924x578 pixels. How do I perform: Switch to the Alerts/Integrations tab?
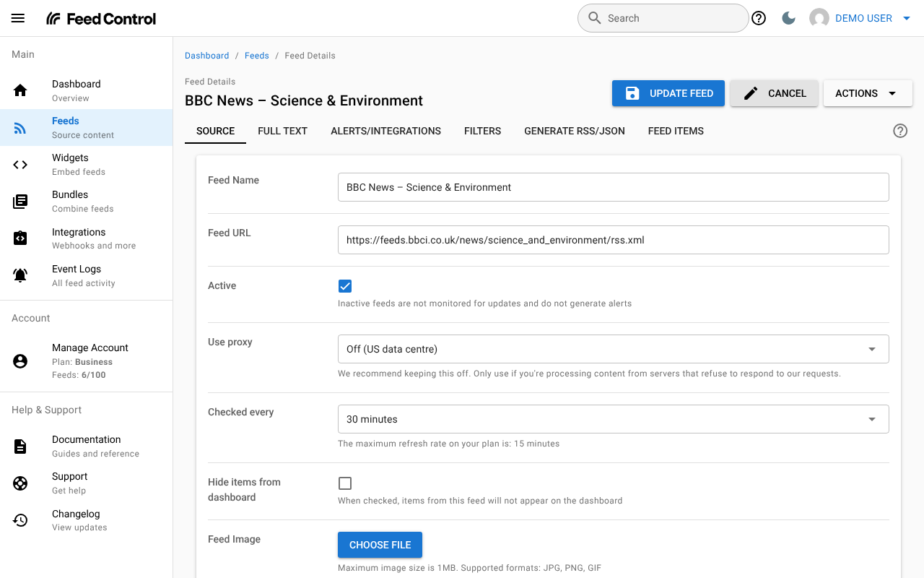[x=386, y=131]
